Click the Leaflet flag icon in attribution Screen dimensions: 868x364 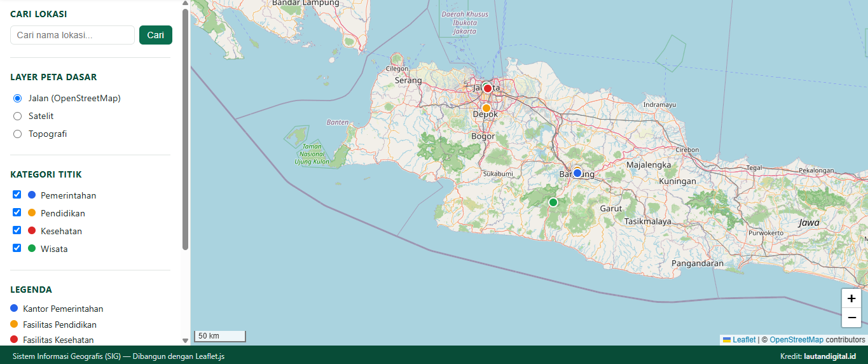[727, 340]
